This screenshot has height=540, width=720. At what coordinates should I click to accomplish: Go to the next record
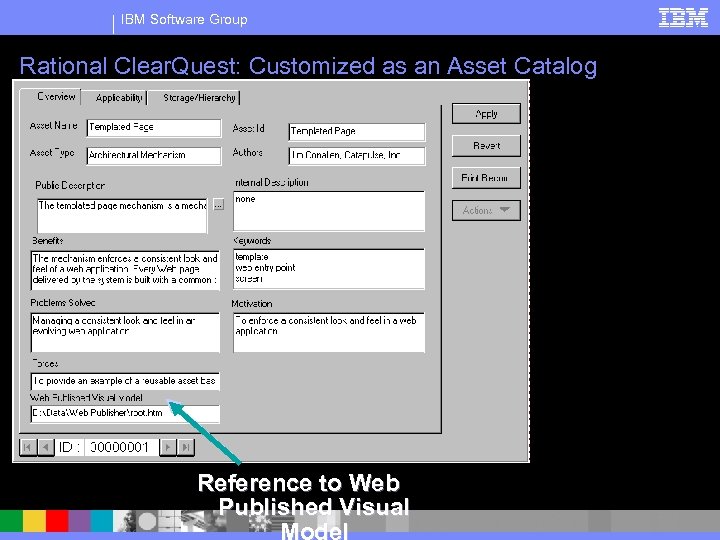[x=168, y=447]
